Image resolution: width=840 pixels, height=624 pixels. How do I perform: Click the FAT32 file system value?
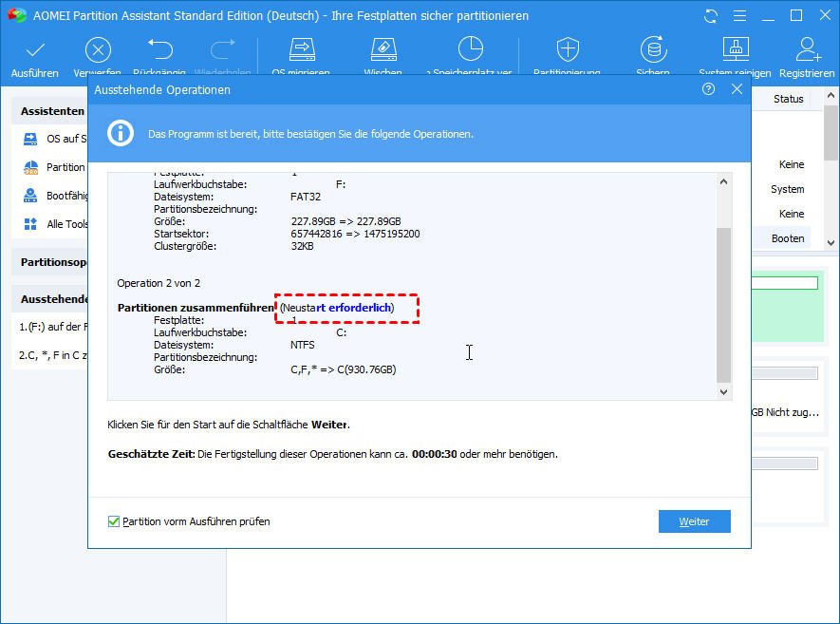click(x=306, y=197)
